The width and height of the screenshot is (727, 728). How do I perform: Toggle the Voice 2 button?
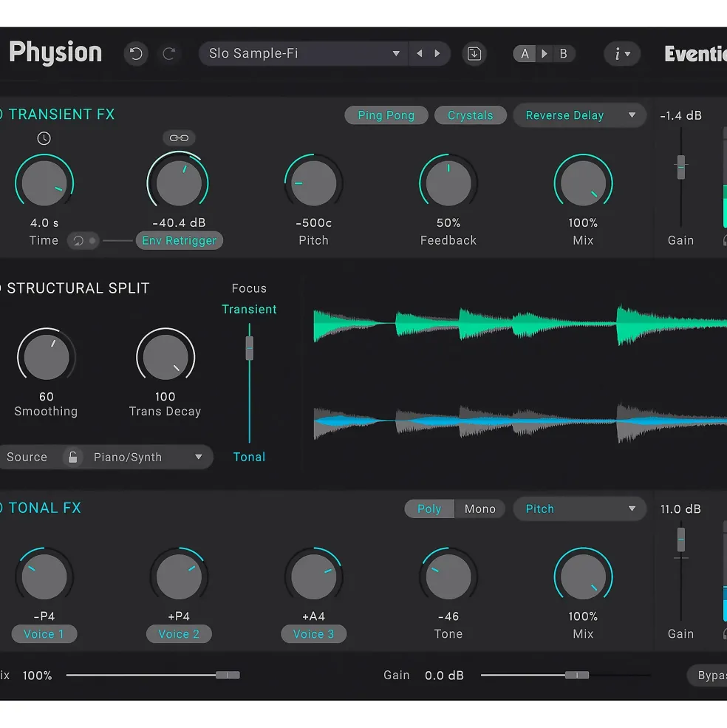coord(179,634)
